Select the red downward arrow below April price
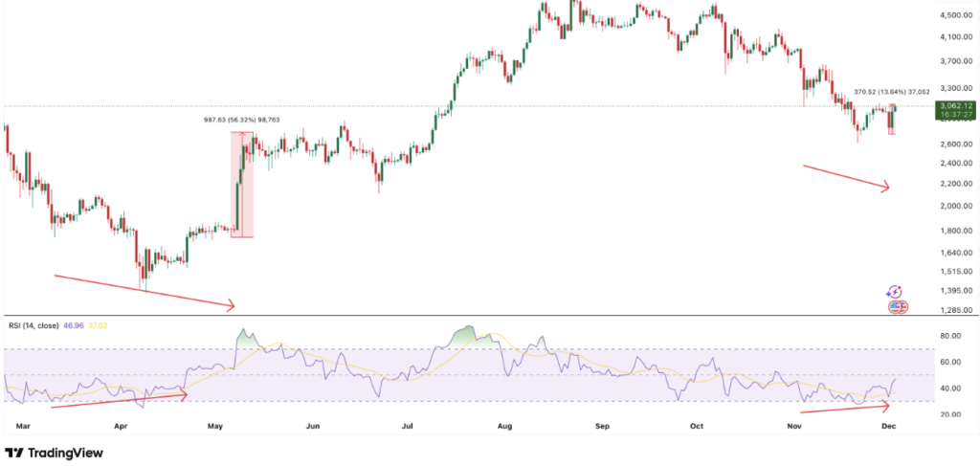Viewport: 980px width, 466px height. click(x=144, y=292)
